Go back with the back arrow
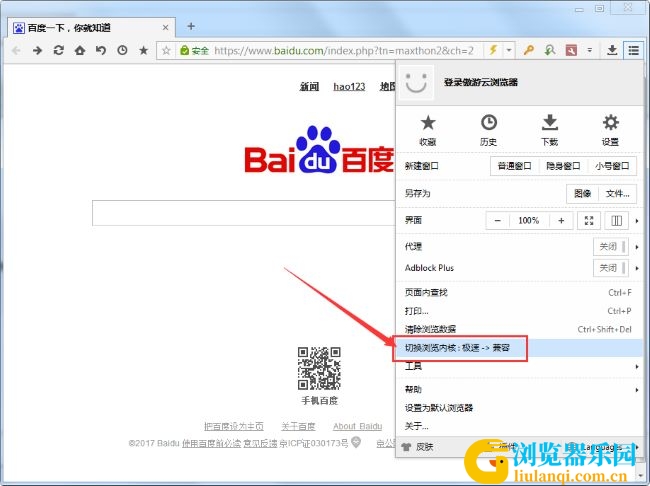This screenshot has width=650, height=486. click(x=16, y=51)
